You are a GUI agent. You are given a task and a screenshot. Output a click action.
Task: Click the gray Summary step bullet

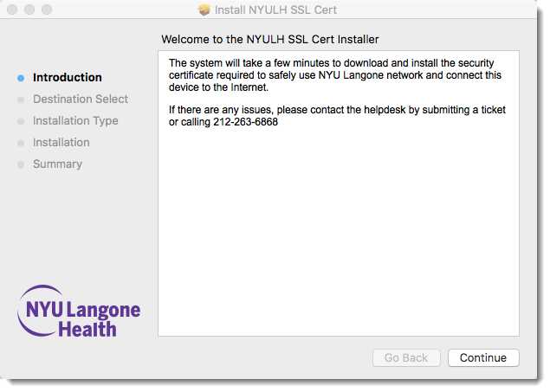coord(21,164)
